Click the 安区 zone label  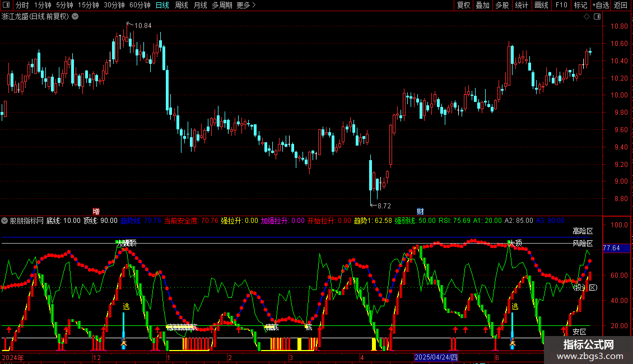point(579,332)
